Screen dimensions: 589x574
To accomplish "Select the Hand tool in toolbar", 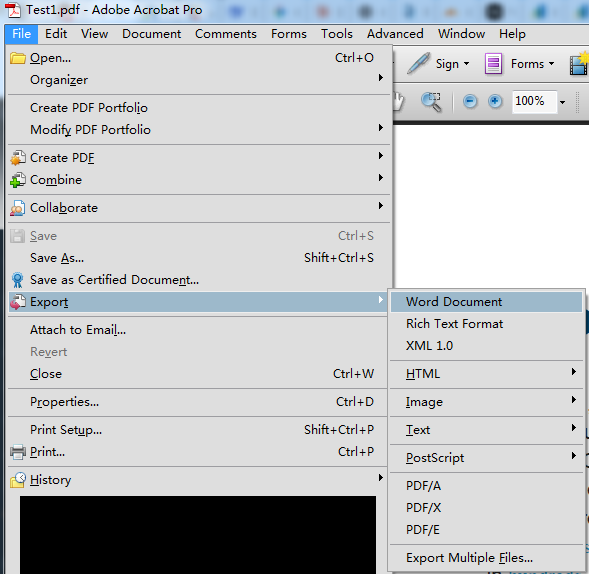I will (x=398, y=102).
